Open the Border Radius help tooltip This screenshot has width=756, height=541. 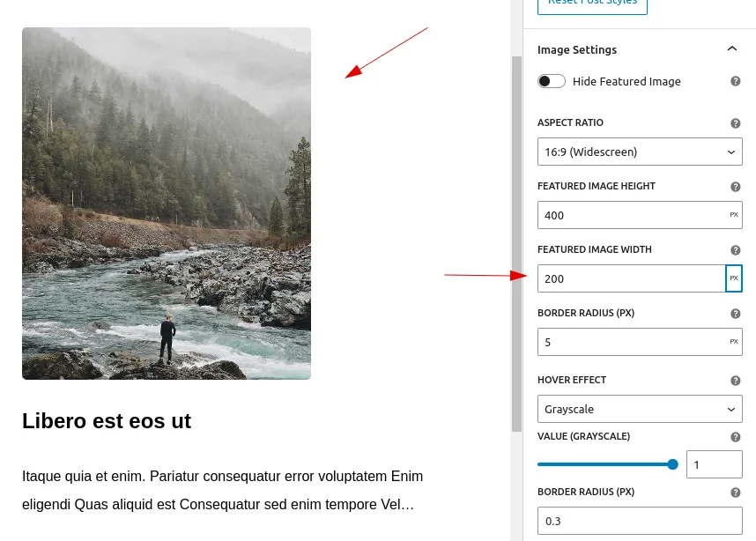point(735,314)
